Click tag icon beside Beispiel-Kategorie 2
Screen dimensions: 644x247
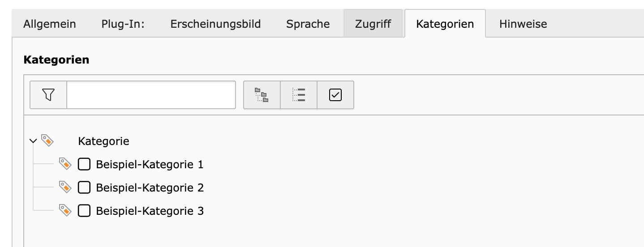click(x=65, y=187)
